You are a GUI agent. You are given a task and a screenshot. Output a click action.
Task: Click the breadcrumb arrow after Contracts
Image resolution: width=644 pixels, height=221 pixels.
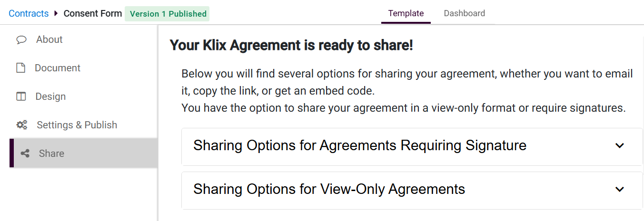click(x=56, y=13)
